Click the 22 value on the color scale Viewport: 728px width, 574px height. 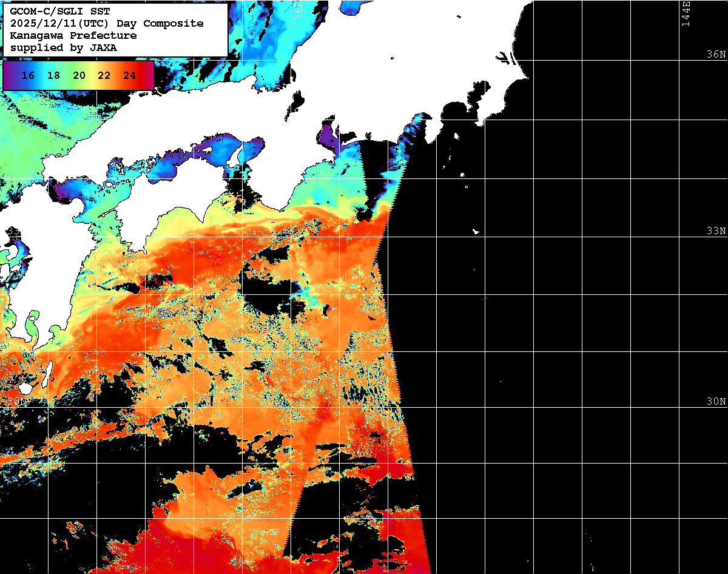point(104,76)
